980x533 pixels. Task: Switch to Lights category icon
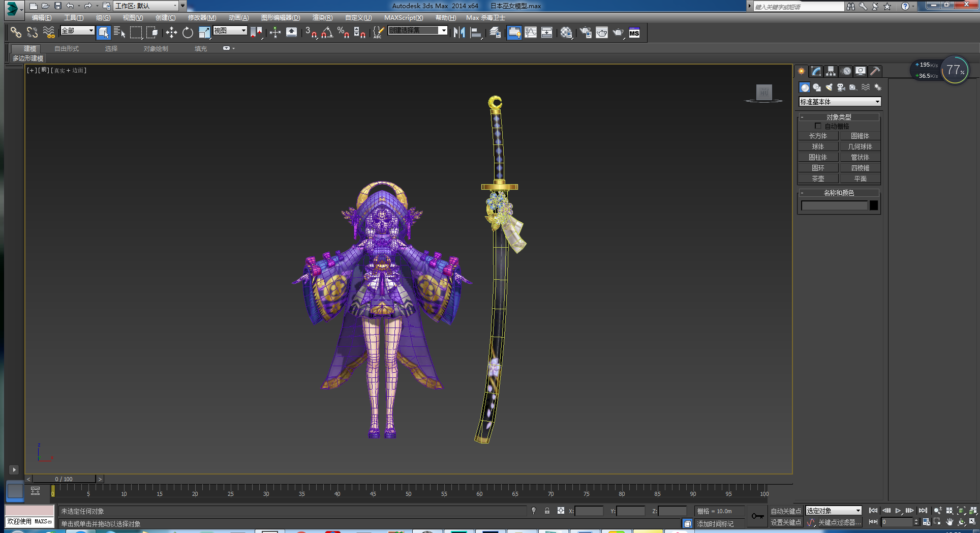(x=829, y=87)
